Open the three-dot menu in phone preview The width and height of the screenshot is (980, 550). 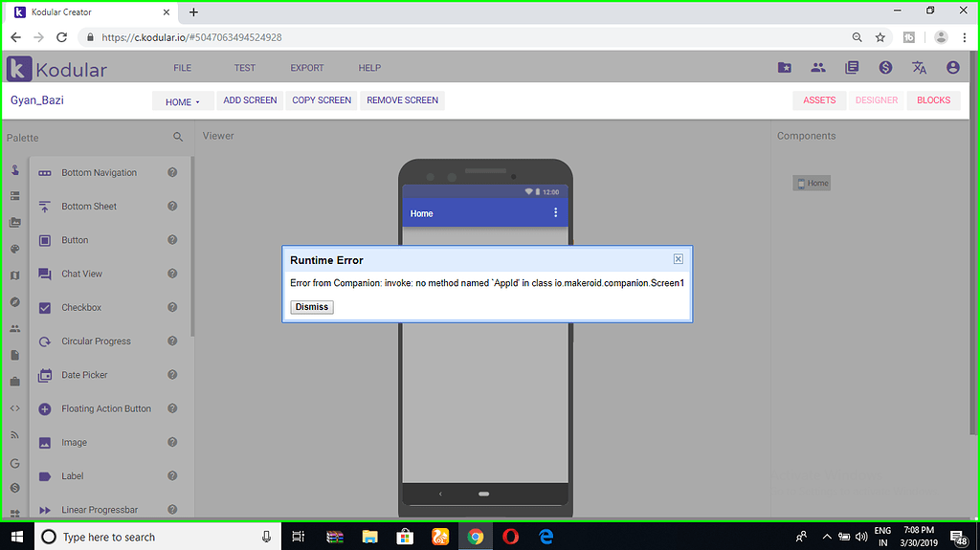click(555, 212)
